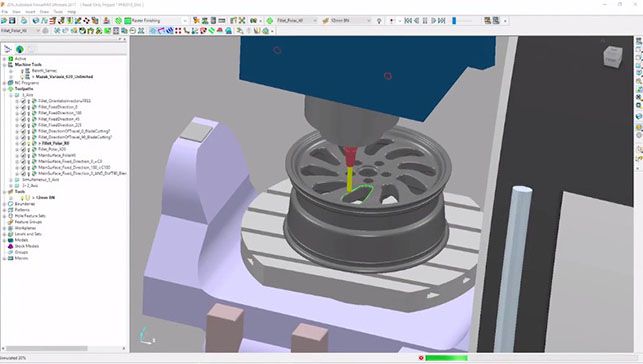
Task: Click the globe icon atop explorer panel
Action: pyautogui.click(x=19, y=49)
